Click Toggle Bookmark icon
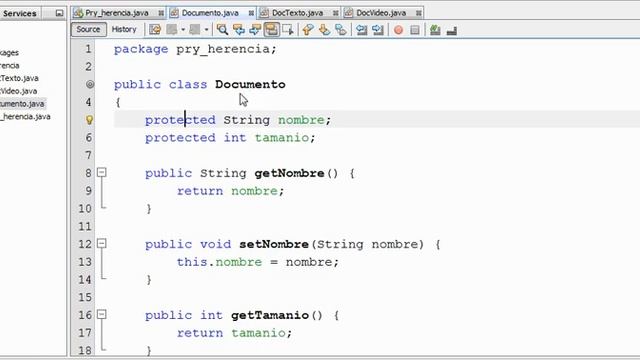Viewport: 640px width, 360px height. click(341, 29)
